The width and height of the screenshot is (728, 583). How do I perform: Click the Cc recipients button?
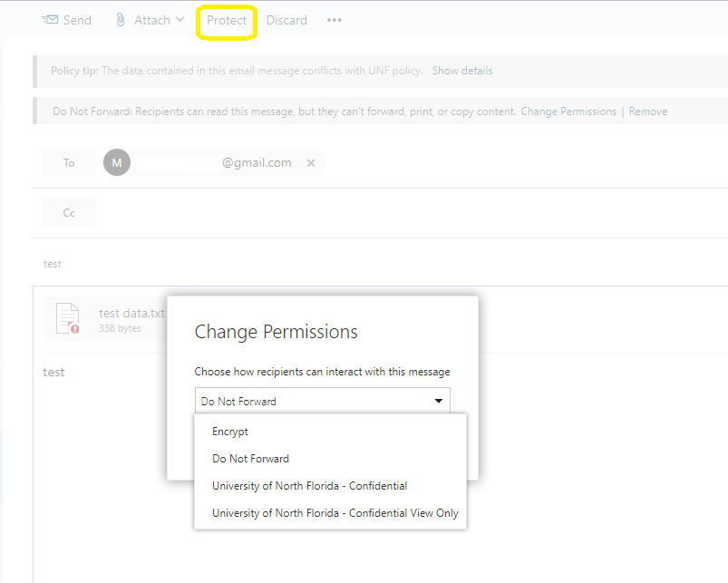click(x=69, y=212)
